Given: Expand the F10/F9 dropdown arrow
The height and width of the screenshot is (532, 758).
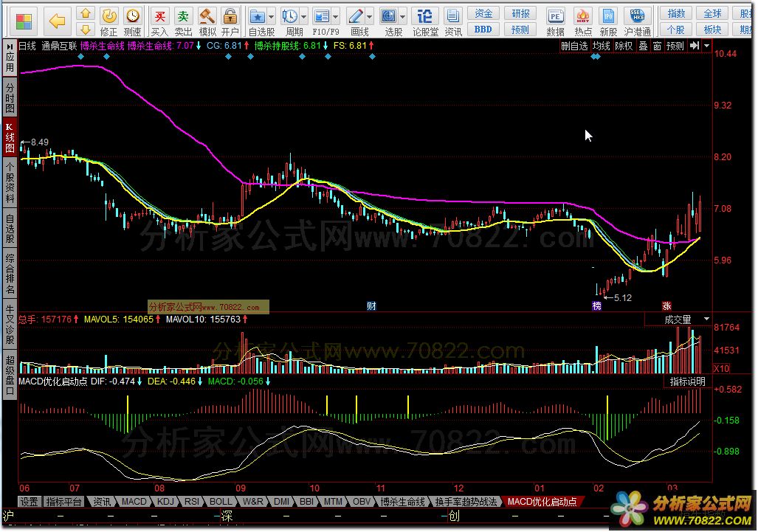Looking at the screenshot, I should coord(336,18).
